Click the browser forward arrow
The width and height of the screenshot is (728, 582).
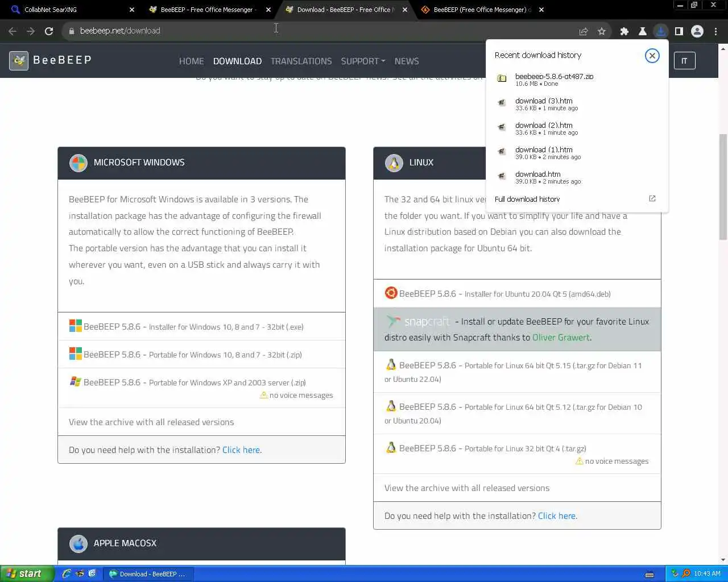coord(31,31)
